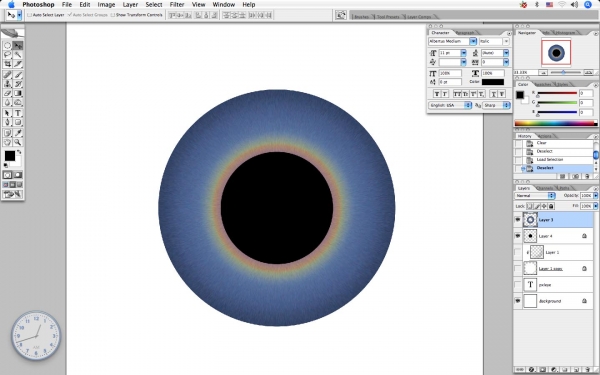This screenshot has width=600, height=375.
Task: Select the Hand tool
Action: coord(7,142)
